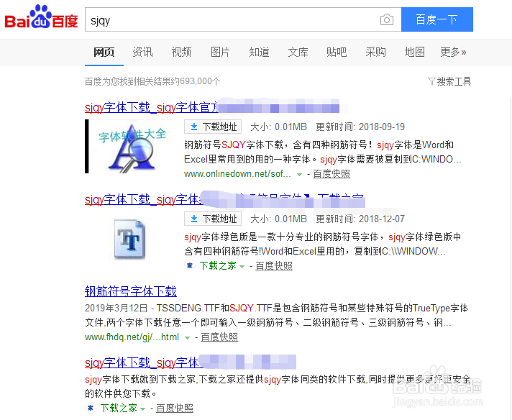Open 百度快照 for onlinedown result
Image resolution: width=512 pixels, height=420 pixels.
coord(332,174)
